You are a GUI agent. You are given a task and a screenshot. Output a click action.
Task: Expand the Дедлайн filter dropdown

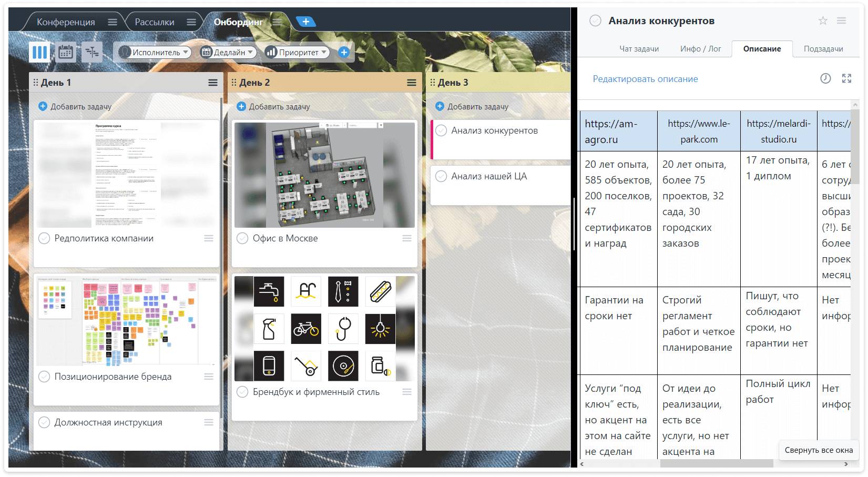(x=228, y=52)
